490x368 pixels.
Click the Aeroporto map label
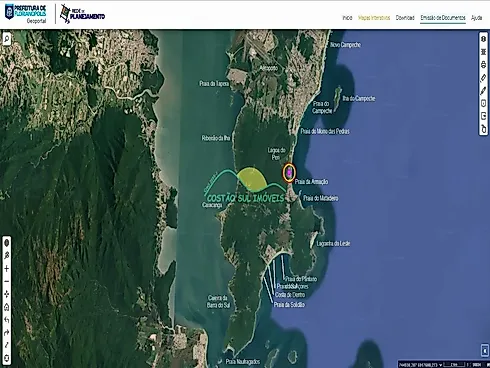tap(268, 68)
